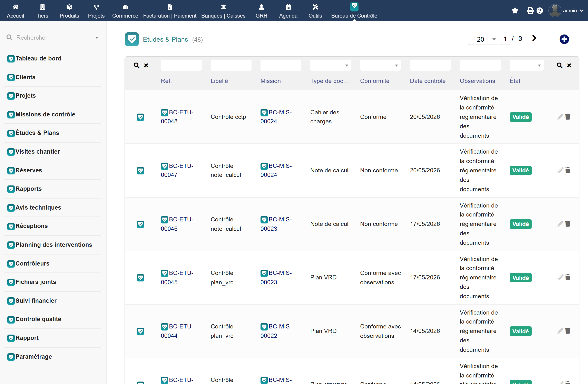Open the Type de document filter dropdown
This screenshot has width=588, height=384.
(331, 65)
